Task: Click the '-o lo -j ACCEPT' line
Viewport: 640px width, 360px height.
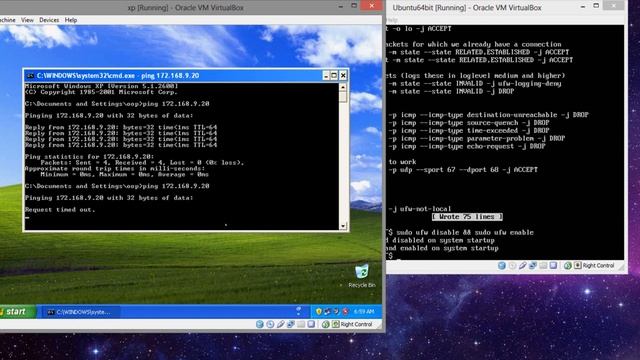Action: [x=420, y=29]
